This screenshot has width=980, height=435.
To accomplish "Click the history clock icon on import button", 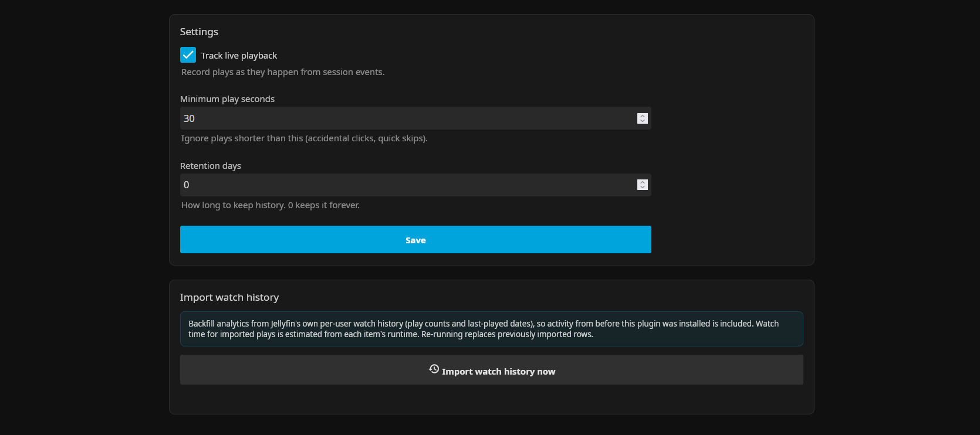I will (434, 369).
